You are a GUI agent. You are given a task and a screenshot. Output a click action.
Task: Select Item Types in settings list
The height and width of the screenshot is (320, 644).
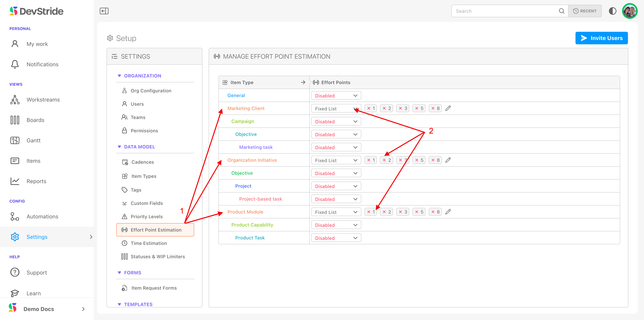pyautogui.click(x=144, y=176)
